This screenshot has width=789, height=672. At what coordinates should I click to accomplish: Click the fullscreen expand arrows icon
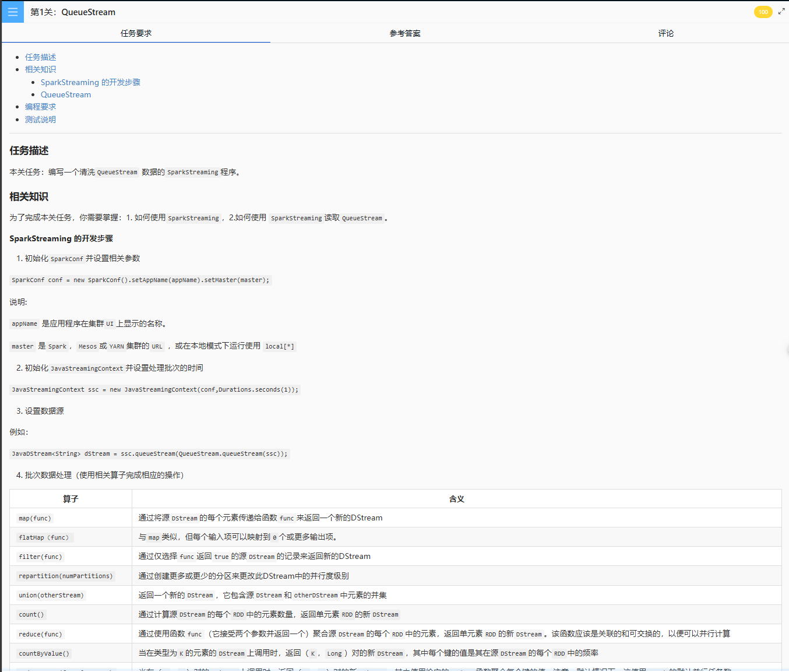(x=781, y=12)
